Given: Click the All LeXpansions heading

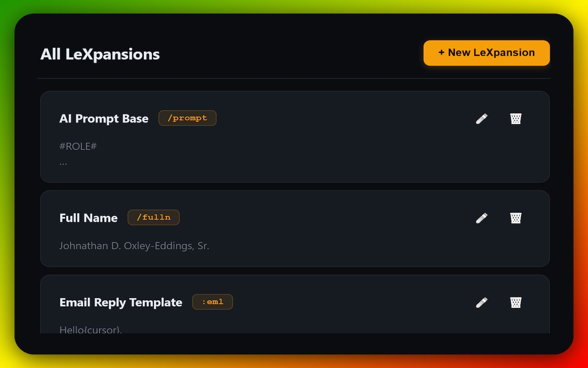Looking at the screenshot, I should point(100,54).
